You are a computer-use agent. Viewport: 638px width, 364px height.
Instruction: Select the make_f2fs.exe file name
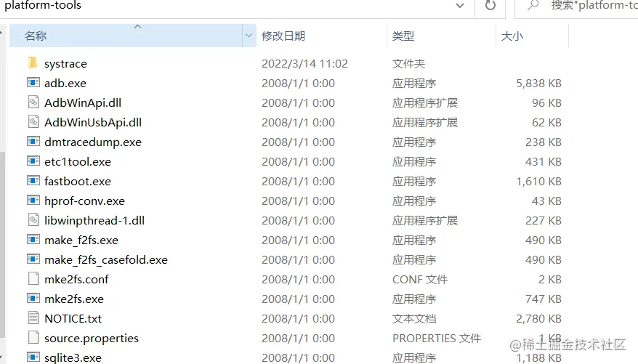[81, 240]
